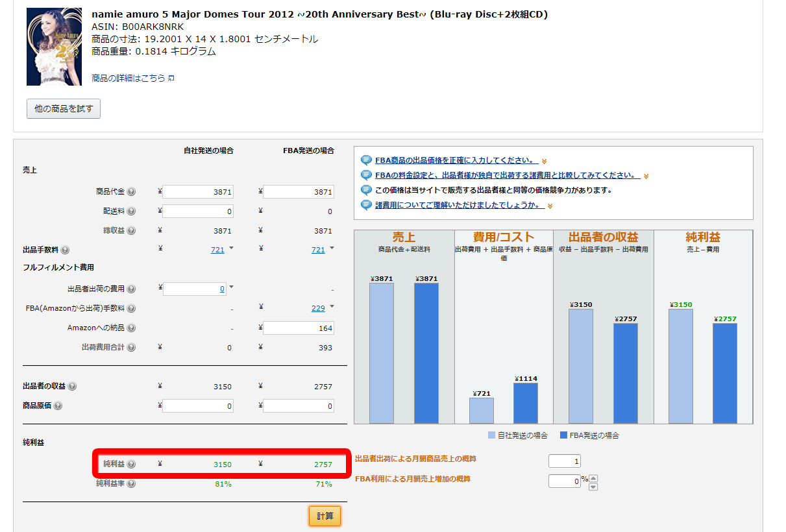786x532 pixels.
Task: Click the 出品者出荷の費用 input field
Action: [195, 289]
